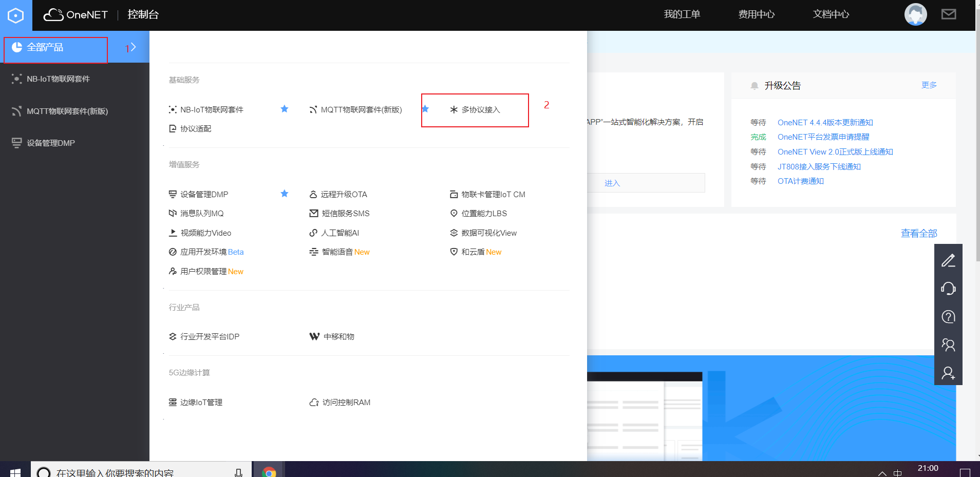Toggle favorite star for MQTT物联网套件(新版)
This screenshot has width=980, height=477.
pos(425,109)
